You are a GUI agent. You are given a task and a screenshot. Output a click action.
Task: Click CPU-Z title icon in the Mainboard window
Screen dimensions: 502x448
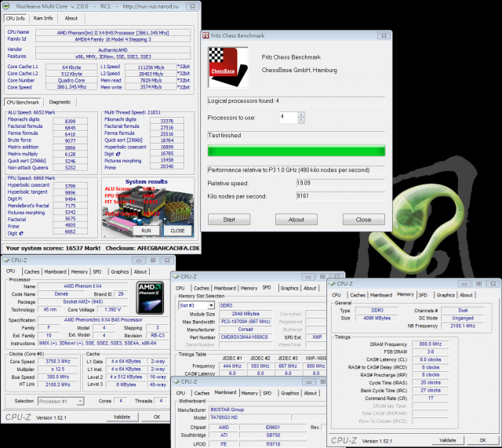click(176, 382)
